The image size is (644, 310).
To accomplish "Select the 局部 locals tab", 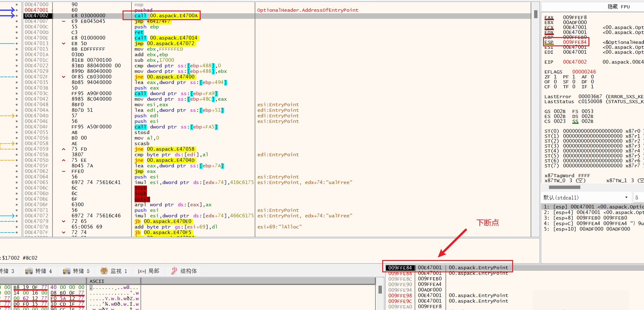I will click(x=149, y=271).
